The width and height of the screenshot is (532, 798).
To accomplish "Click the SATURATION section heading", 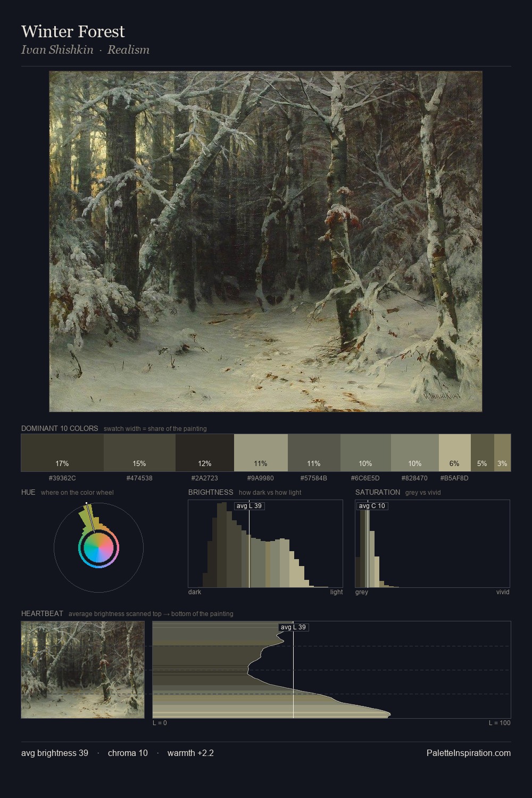I will [378, 492].
